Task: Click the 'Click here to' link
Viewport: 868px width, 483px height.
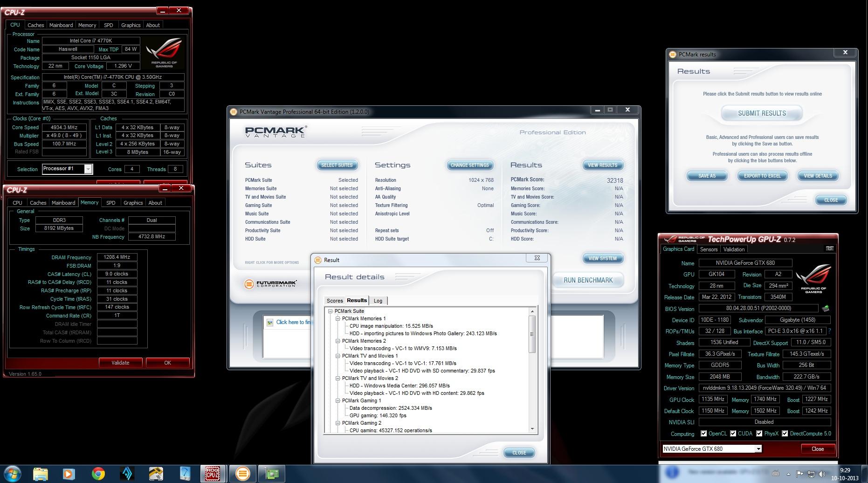Action: pyautogui.click(x=293, y=322)
